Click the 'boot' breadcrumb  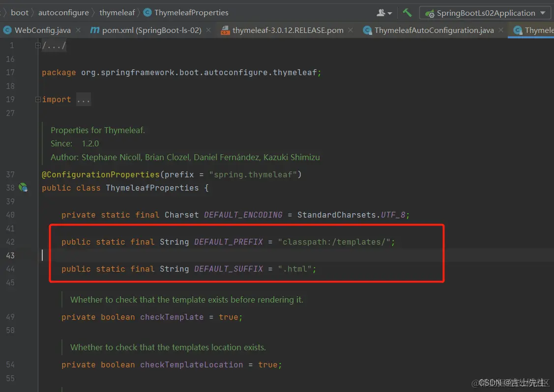click(20, 13)
